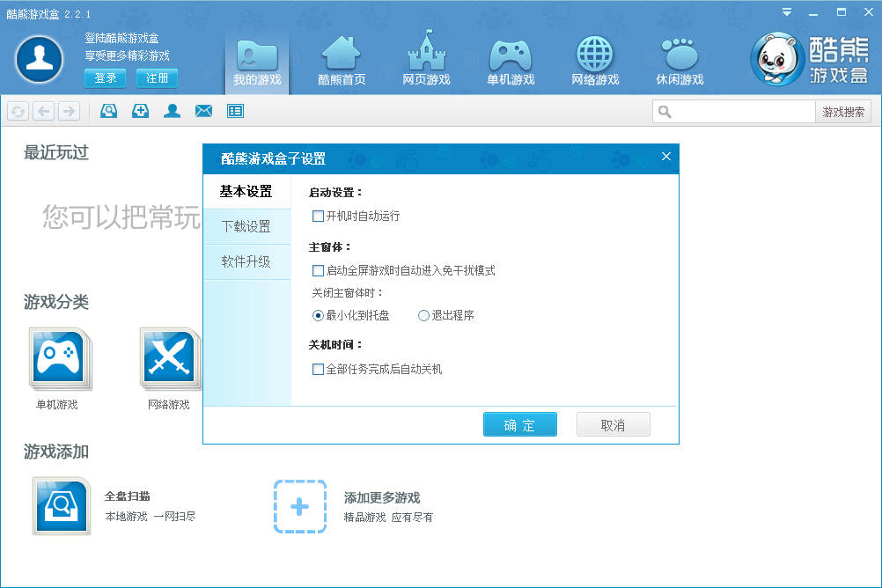This screenshot has width=882, height=588.
Task: Click the add game toolbar icon
Action: [x=140, y=111]
